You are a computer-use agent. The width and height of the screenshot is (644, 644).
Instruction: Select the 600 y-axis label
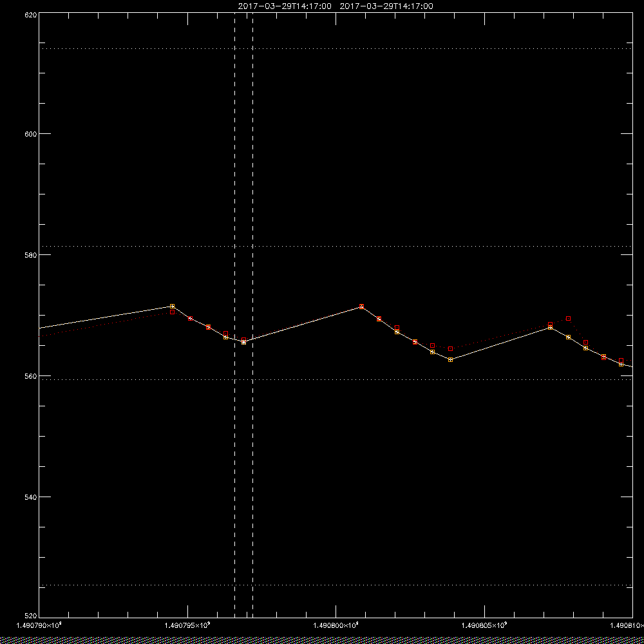click(31, 134)
